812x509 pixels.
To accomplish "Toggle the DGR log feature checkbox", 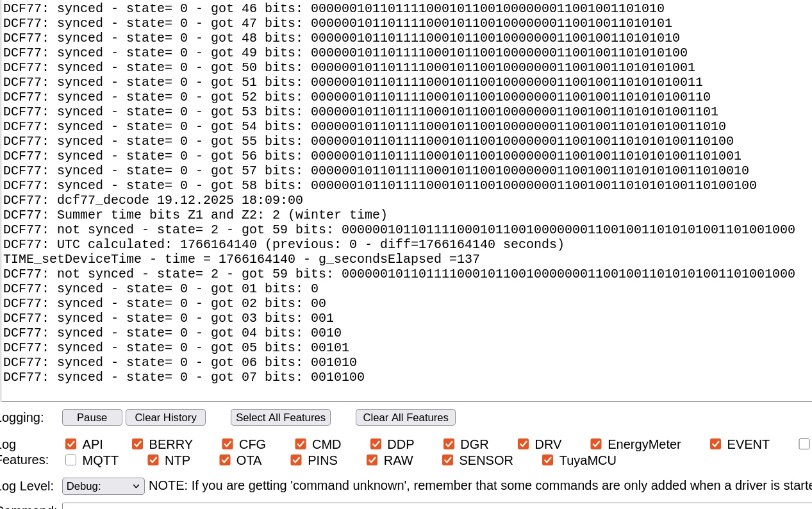I will [x=449, y=444].
